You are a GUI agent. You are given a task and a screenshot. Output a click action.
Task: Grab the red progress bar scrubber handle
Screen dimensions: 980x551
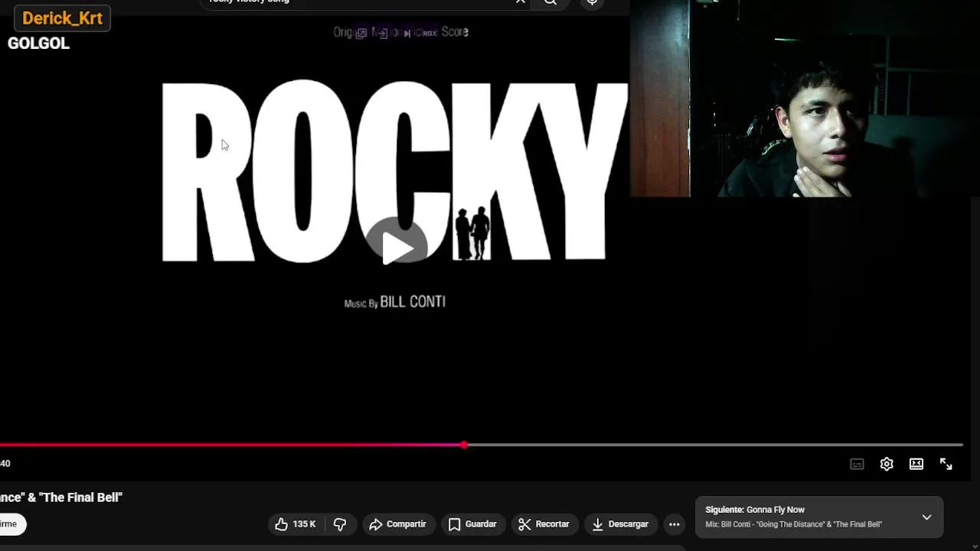point(464,445)
